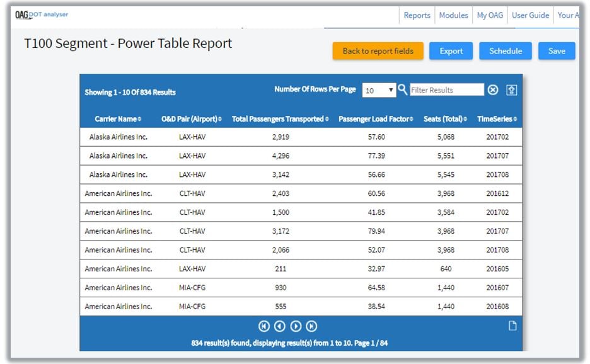Click the upload arrow icon beside filter
Image resolution: width=590 pixels, height=364 pixels.
click(x=512, y=90)
